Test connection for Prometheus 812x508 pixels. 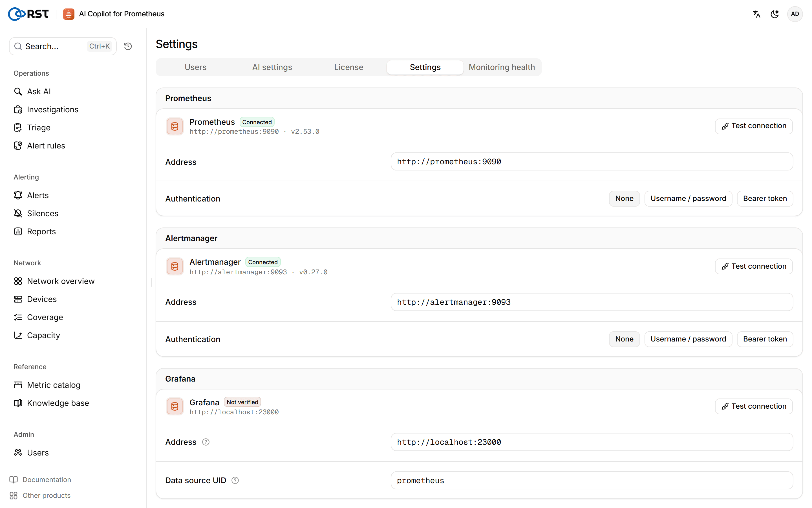754,126
